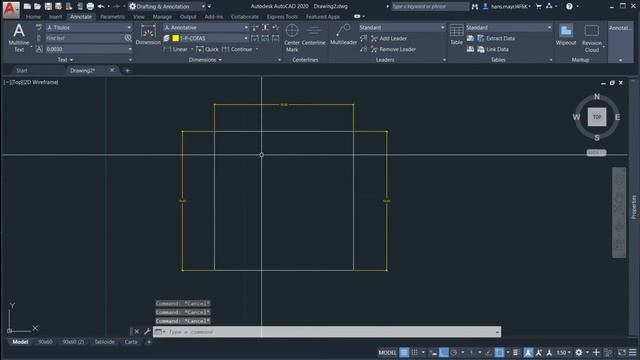Click the Help question mark icon
This screenshot has height=360, width=640.
coord(569,6)
